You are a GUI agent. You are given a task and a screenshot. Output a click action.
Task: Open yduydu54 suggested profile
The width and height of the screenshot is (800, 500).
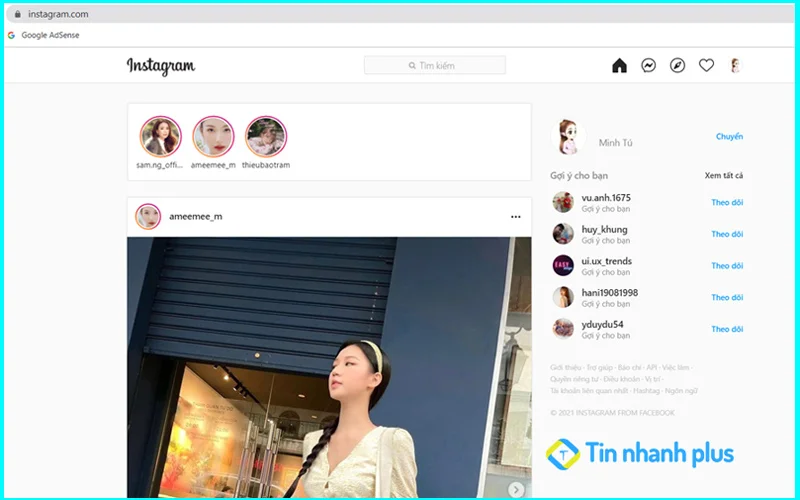click(x=603, y=324)
